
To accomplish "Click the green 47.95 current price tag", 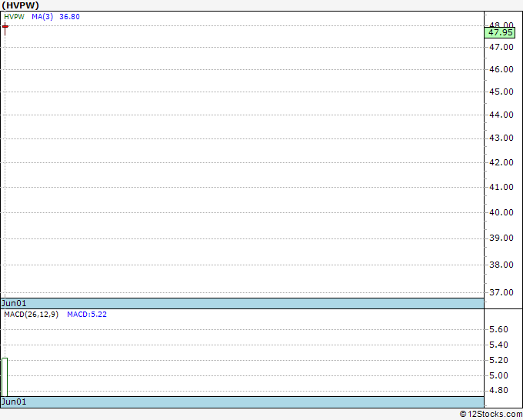I will click(500, 33).
